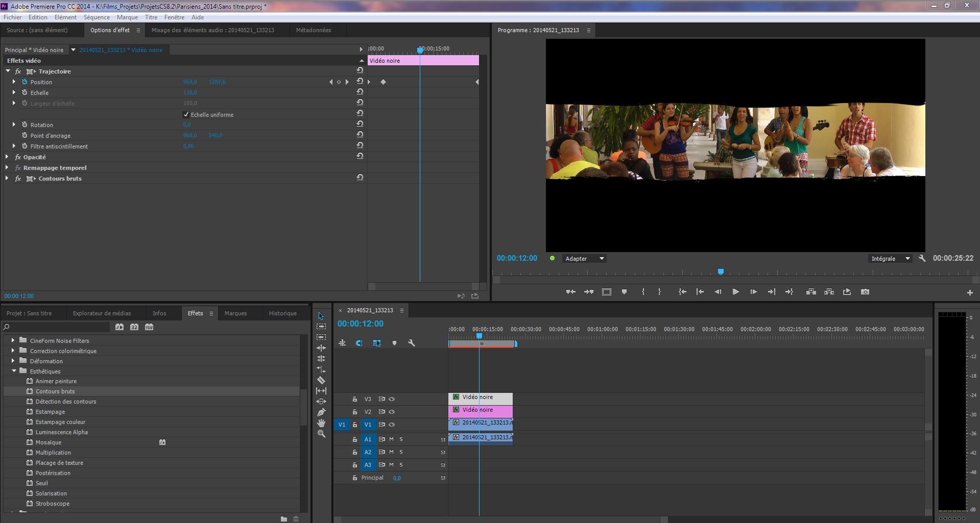980x523 pixels.
Task: Click the Program monitor playhead scrubber
Action: 721,272
